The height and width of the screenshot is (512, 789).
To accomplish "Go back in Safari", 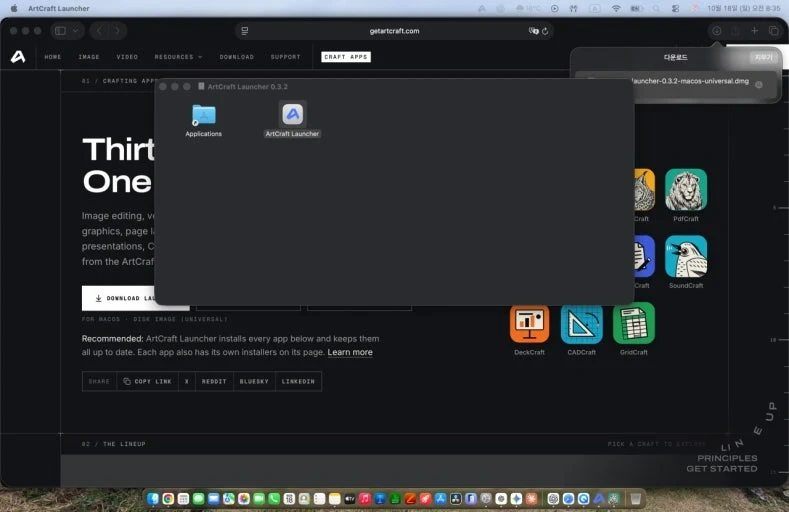I will 99,31.
